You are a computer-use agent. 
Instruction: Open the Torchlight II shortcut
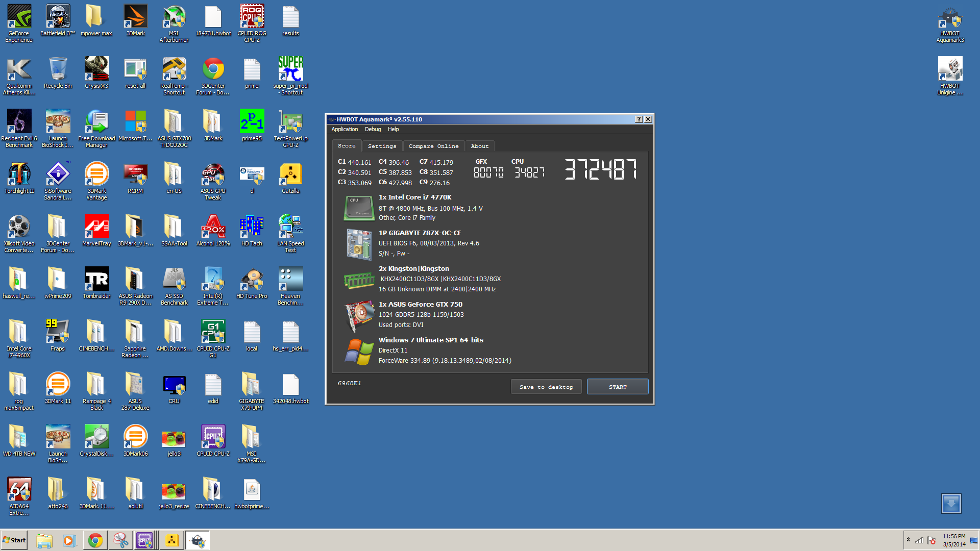(19, 178)
